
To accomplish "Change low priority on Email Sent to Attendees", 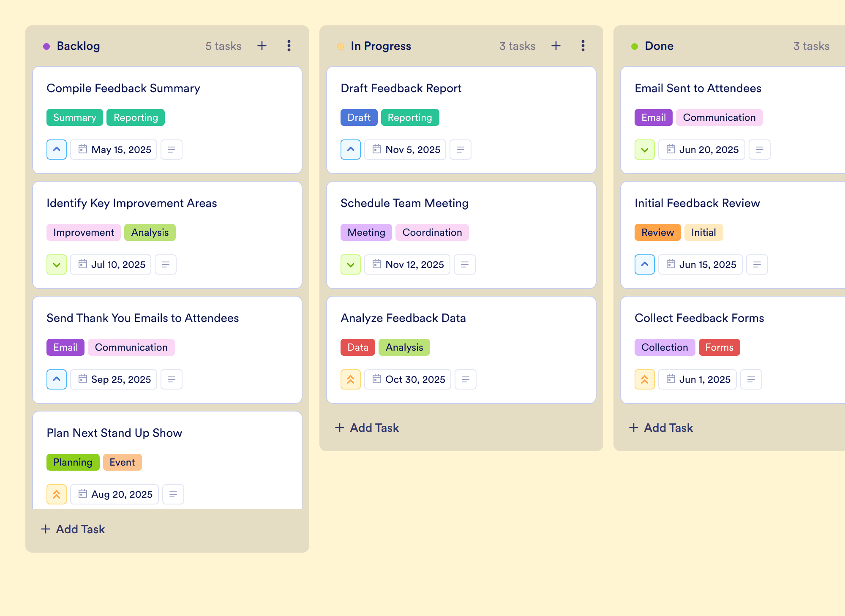I will coord(645,150).
